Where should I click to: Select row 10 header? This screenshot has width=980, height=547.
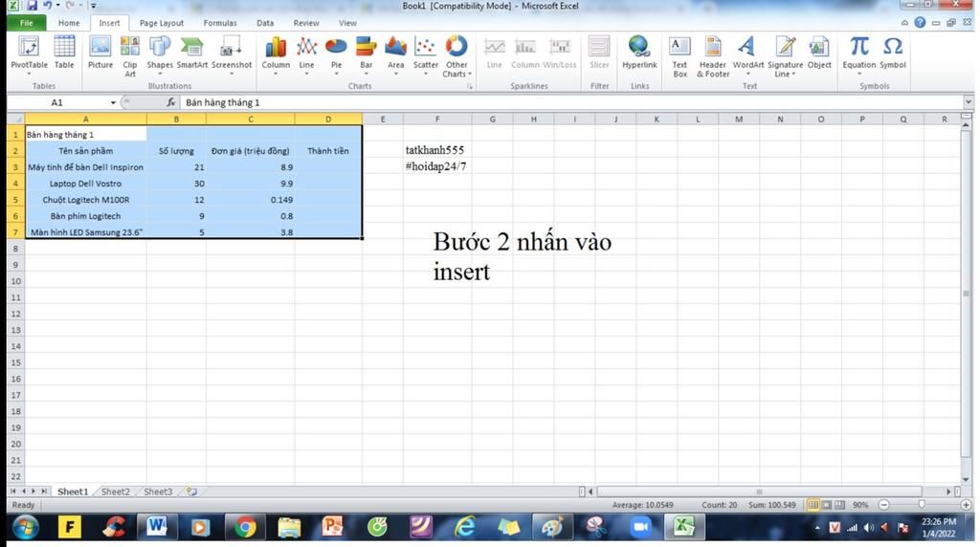[15, 281]
